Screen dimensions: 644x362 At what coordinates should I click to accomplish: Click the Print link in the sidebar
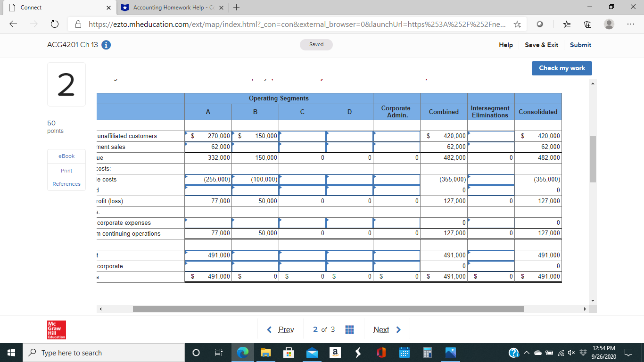pos(66,170)
